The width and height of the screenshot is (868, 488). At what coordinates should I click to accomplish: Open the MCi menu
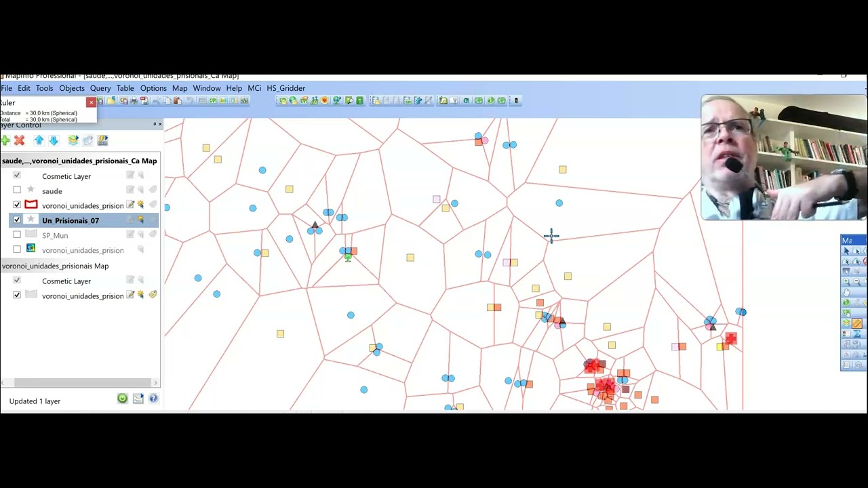254,88
